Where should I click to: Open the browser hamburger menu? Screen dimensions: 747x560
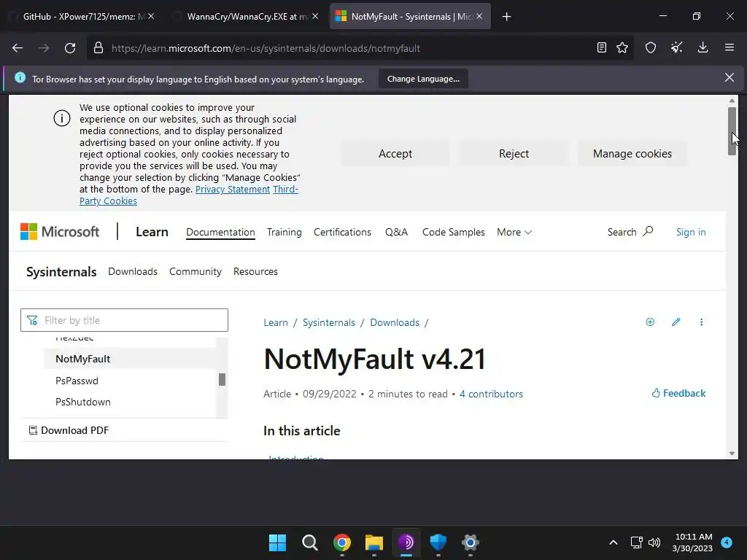(x=729, y=47)
